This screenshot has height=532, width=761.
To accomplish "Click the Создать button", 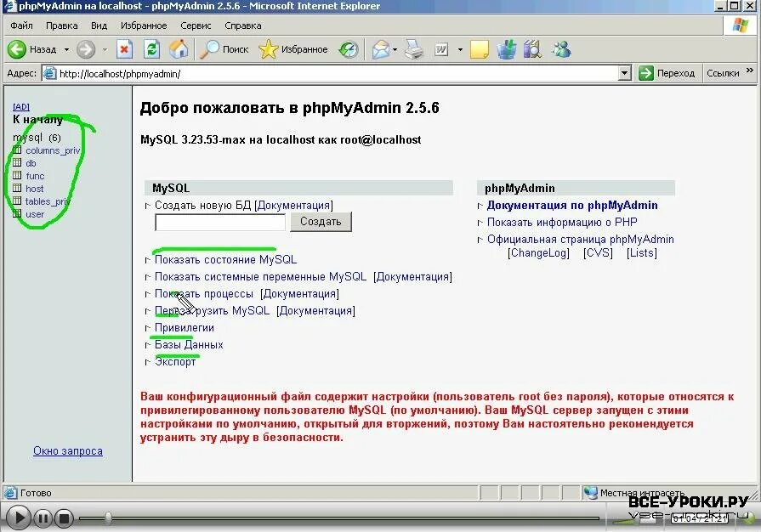I will [321, 222].
